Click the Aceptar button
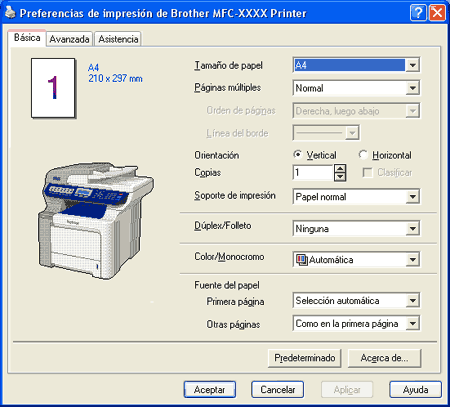Image resolution: width=450 pixels, height=407 pixels. (210, 389)
